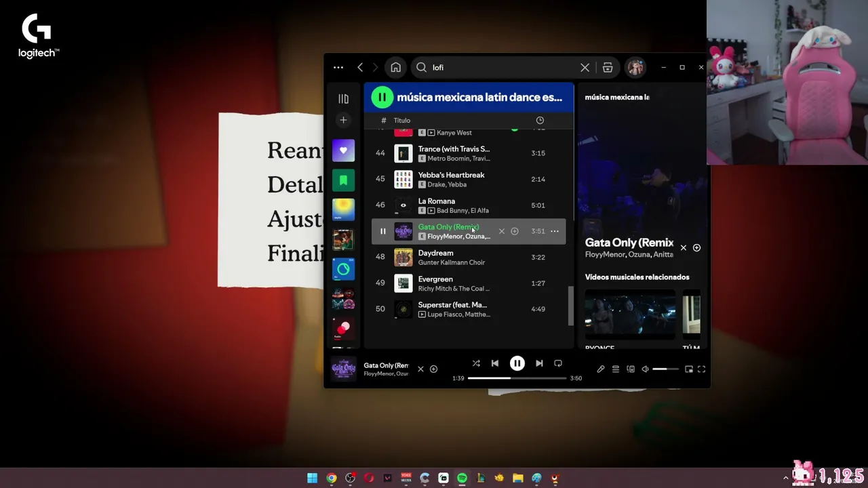Select track 45 'Yebba's Heartbreak'

(469, 179)
